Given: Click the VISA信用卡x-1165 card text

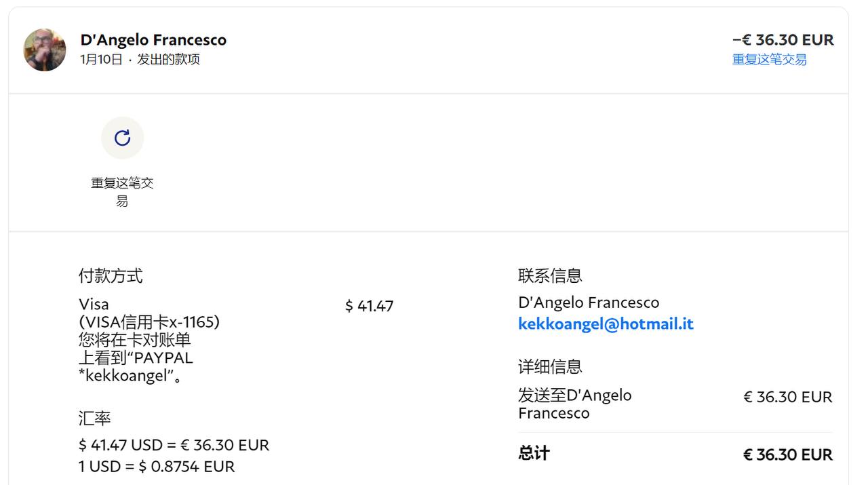Looking at the screenshot, I should (x=149, y=322).
